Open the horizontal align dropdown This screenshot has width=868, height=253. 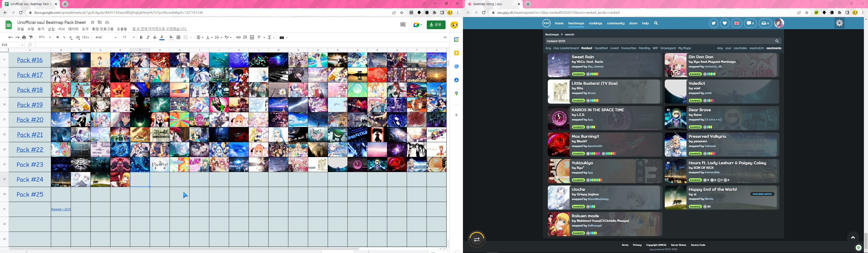point(200,37)
